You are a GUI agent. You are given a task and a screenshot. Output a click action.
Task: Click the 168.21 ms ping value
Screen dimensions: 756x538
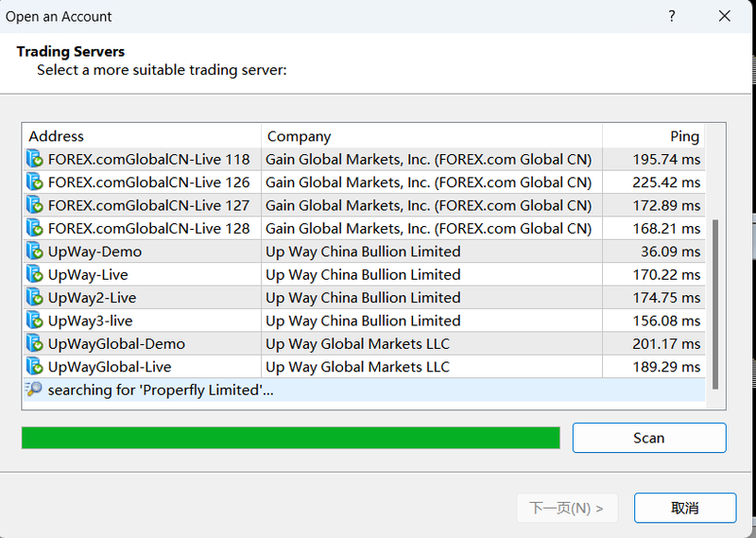(x=666, y=228)
